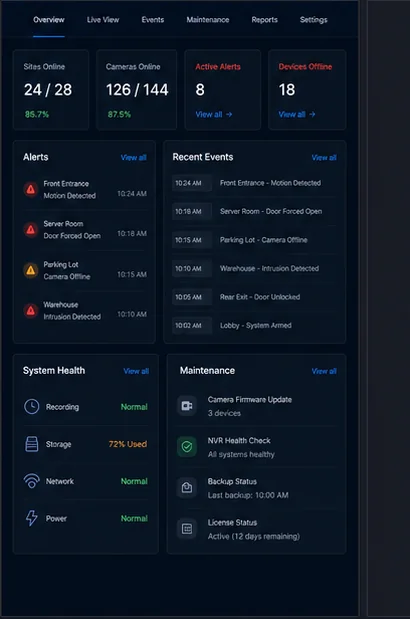
Task: Open event Lobby - System Armed
Action: (256, 325)
